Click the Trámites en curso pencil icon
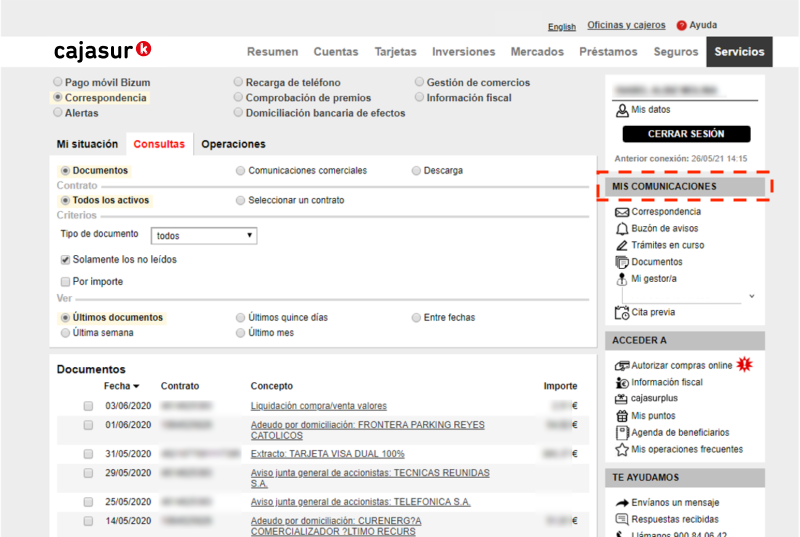Viewport: 800px width, 537px height. tap(622, 245)
